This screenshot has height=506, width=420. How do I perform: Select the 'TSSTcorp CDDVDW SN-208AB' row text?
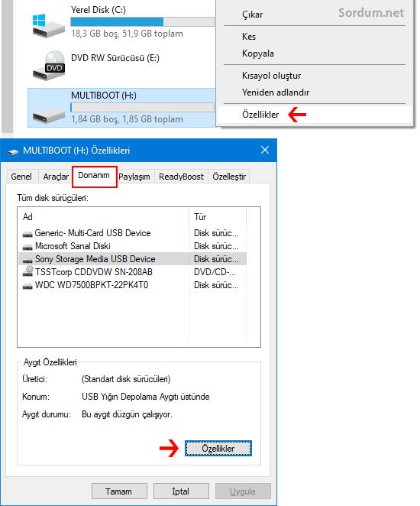93,272
